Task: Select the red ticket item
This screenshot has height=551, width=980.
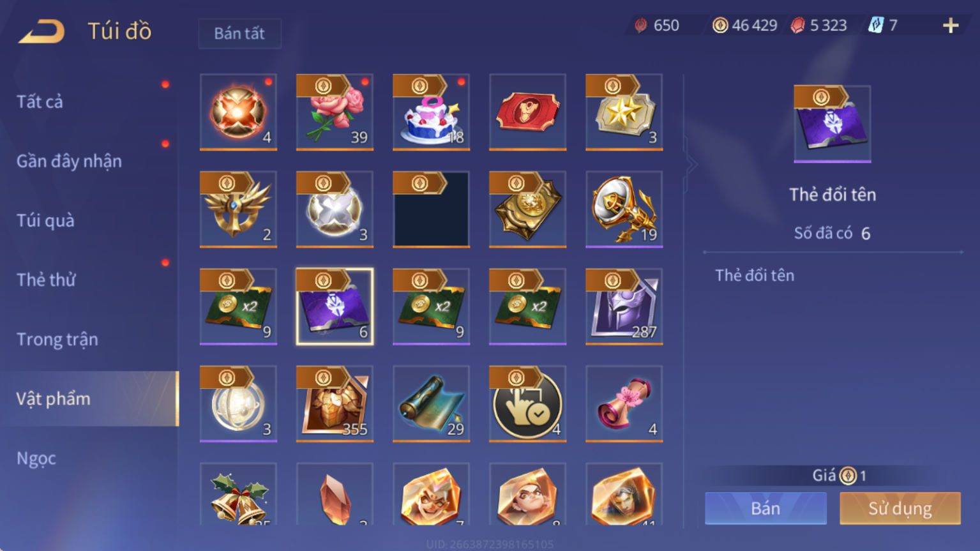Action: coord(527,112)
